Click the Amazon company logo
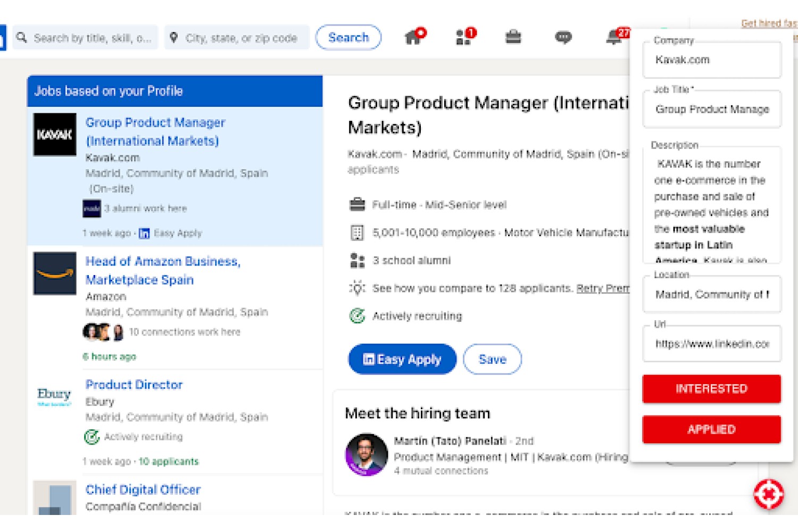Viewport: 798px width, 532px height. [x=55, y=273]
